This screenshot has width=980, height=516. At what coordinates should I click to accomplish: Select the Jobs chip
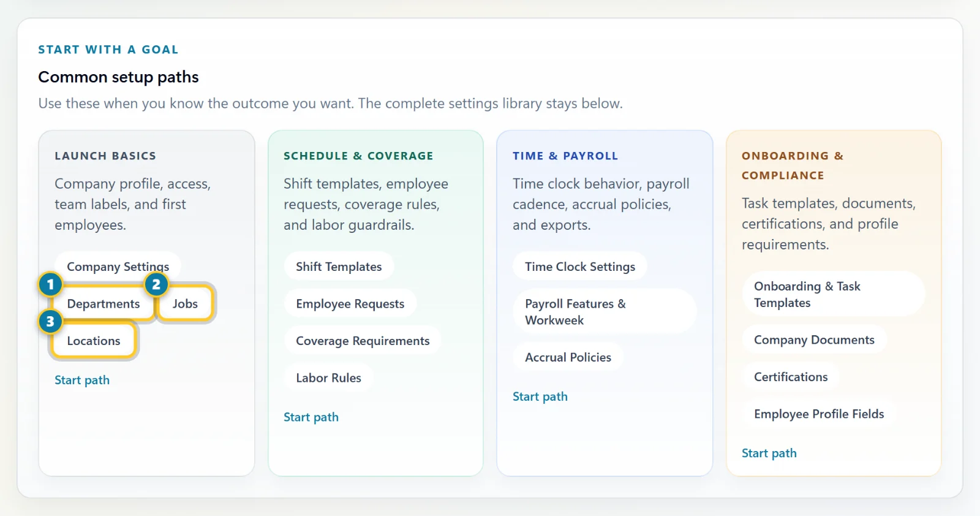[x=185, y=304]
